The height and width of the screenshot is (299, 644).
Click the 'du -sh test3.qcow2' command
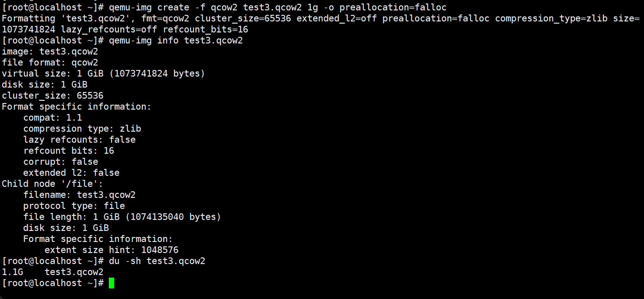click(x=157, y=261)
